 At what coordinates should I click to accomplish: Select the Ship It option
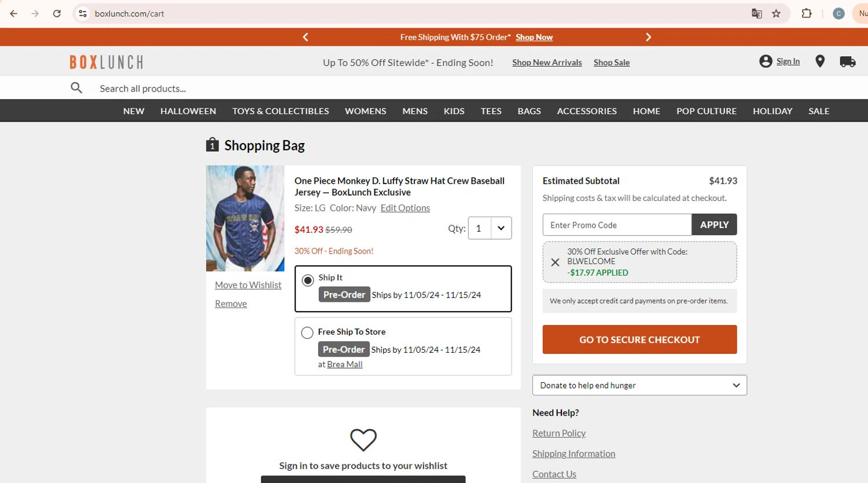pos(308,280)
